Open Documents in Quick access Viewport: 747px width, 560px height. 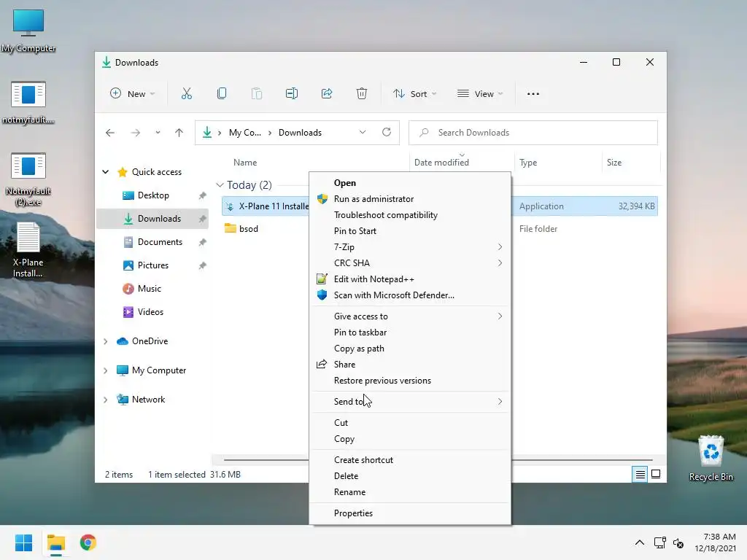pos(152,242)
